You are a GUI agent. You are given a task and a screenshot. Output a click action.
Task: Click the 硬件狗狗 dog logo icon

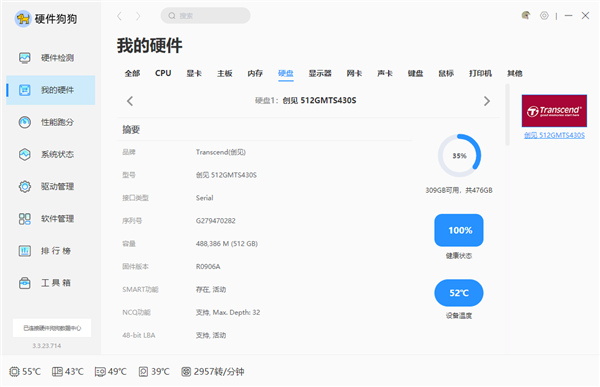pyautogui.click(x=23, y=19)
